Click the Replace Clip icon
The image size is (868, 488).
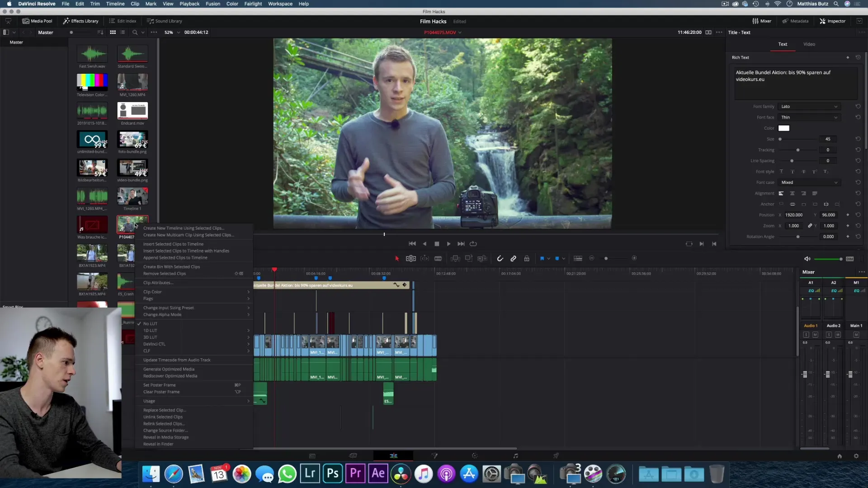click(482, 258)
